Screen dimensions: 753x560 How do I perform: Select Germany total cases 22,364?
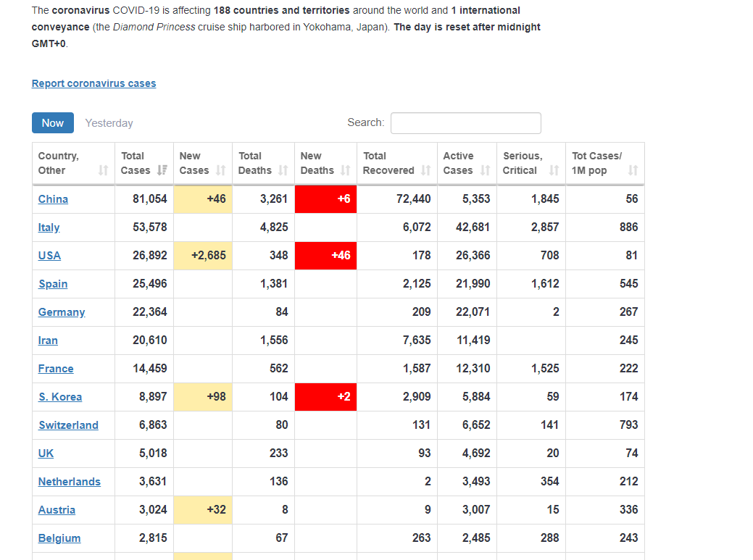click(150, 312)
